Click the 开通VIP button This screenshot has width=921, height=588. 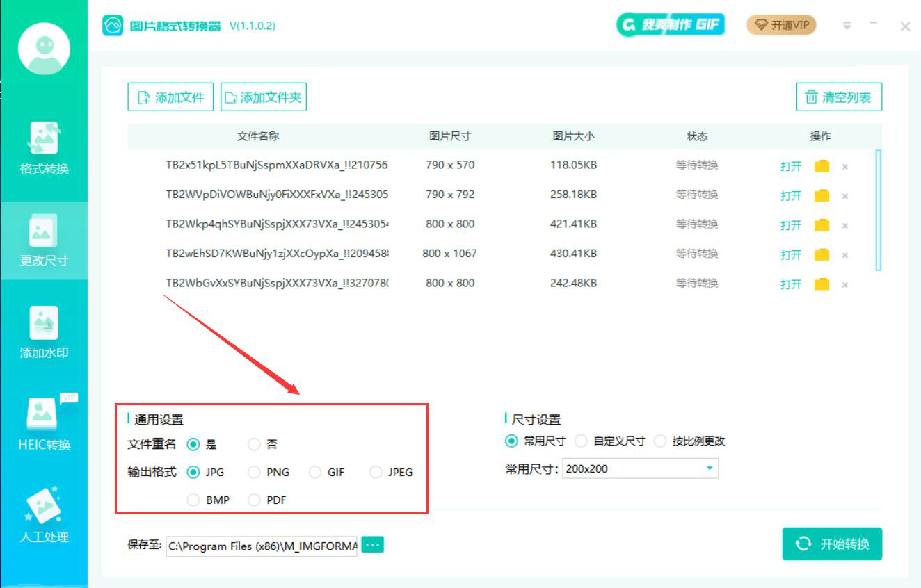[781, 25]
